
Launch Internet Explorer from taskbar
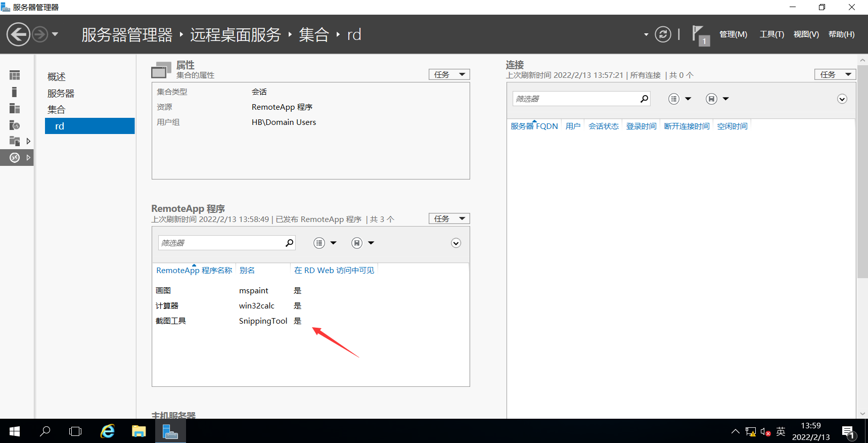(x=107, y=431)
